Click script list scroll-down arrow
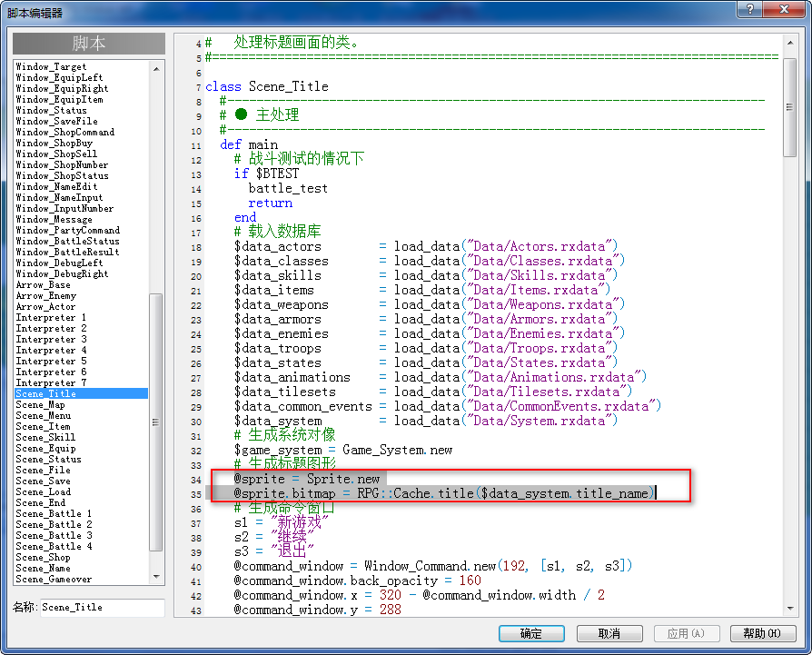Screen dimensions: 812x655 pyautogui.click(x=156, y=577)
